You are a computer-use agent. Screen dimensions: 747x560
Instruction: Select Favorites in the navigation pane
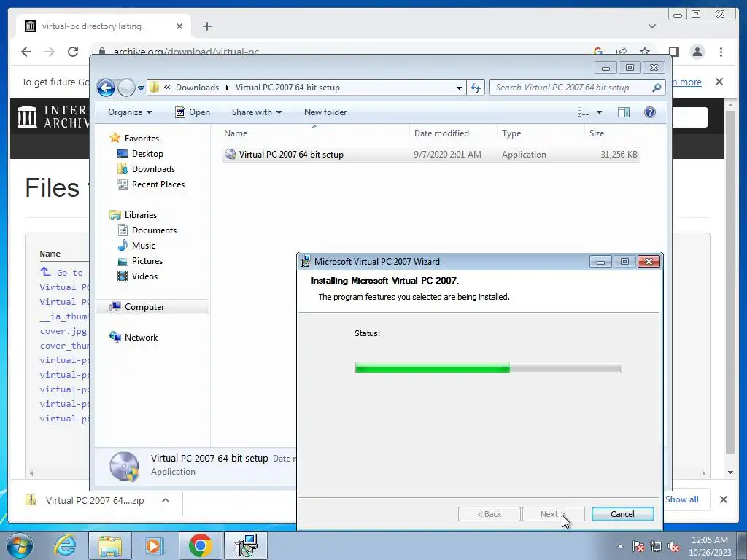tap(142, 139)
